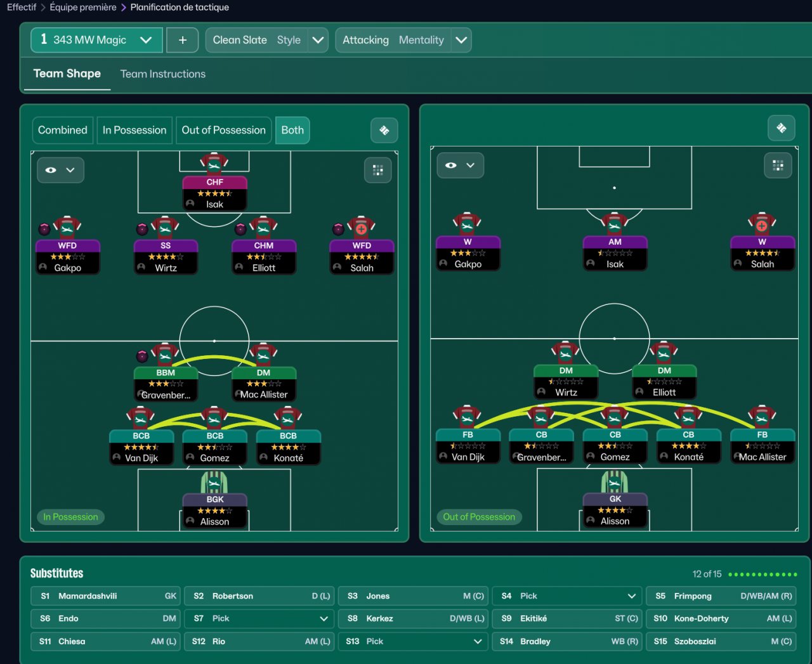Click the diamond icon button next to Both
The width and height of the screenshot is (812, 664).
tap(384, 130)
